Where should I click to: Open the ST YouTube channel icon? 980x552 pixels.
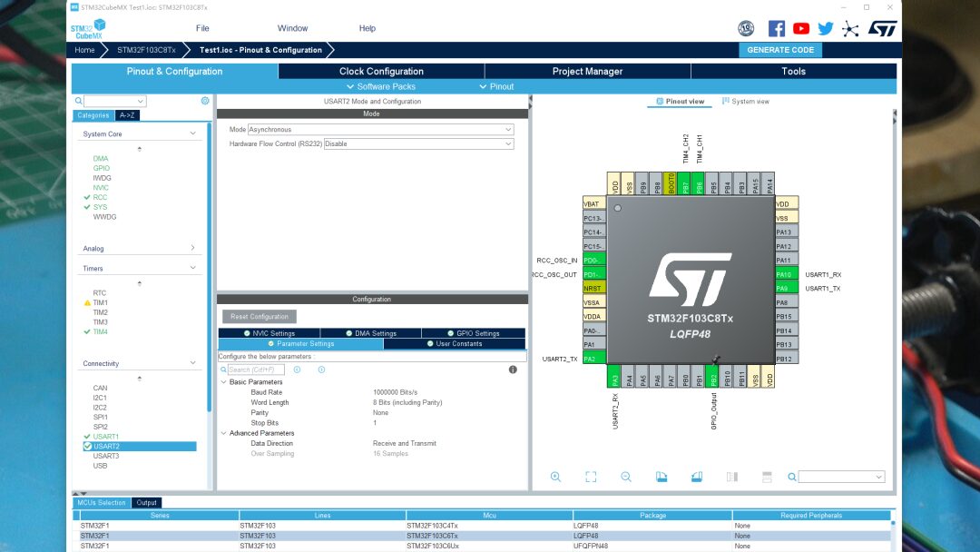801,28
